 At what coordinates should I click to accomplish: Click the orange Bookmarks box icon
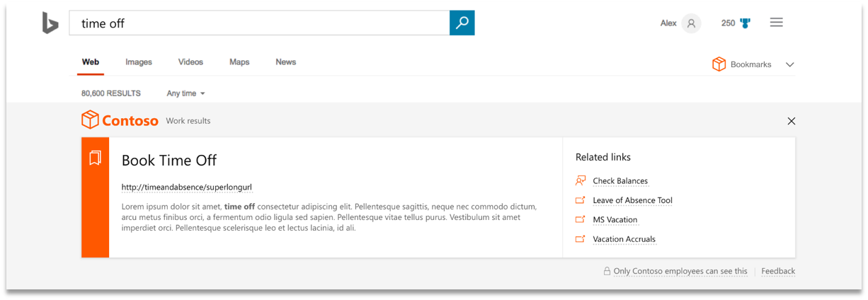719,64
